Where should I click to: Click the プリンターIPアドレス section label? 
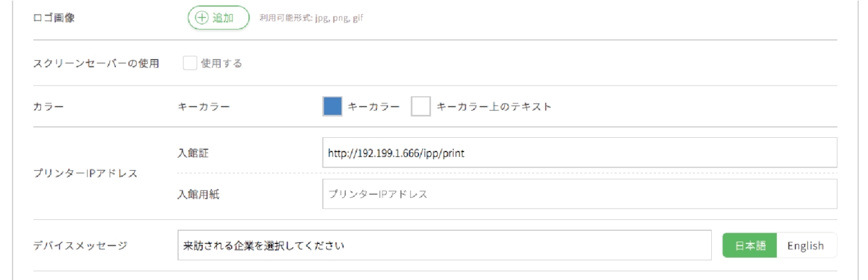click(x=85, y=173)
